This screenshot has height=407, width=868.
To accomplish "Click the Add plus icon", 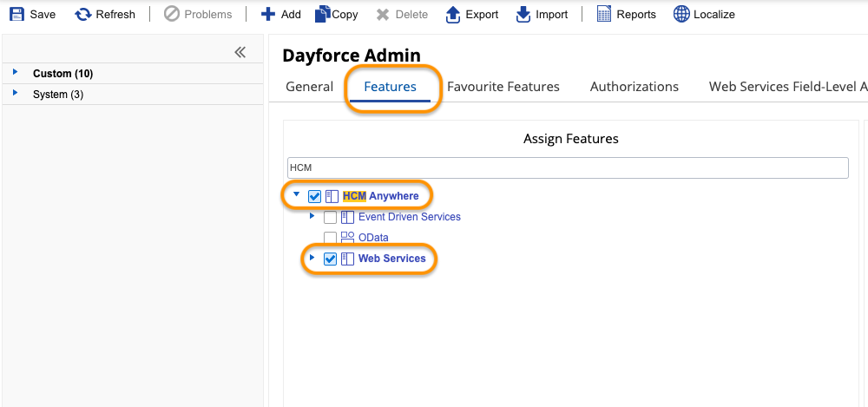I will point(268,15).
